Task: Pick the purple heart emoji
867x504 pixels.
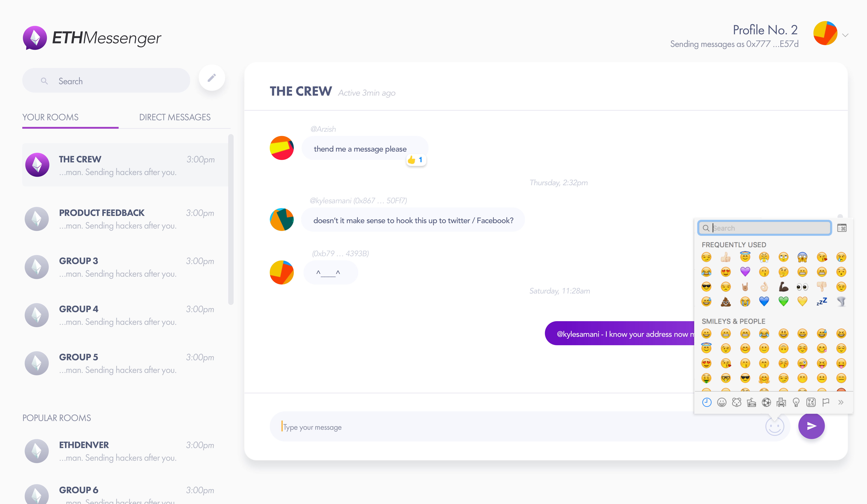Action: tap(745, 272)
